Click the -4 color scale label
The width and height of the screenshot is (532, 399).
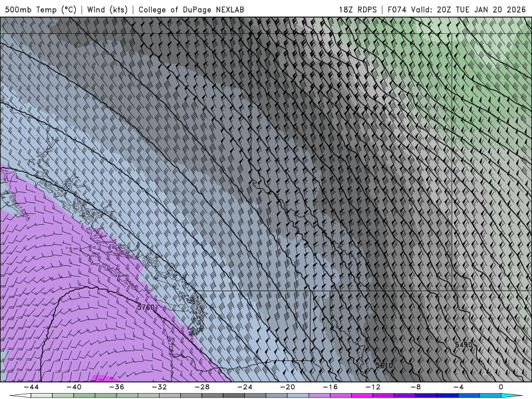(x=458, y=387)
